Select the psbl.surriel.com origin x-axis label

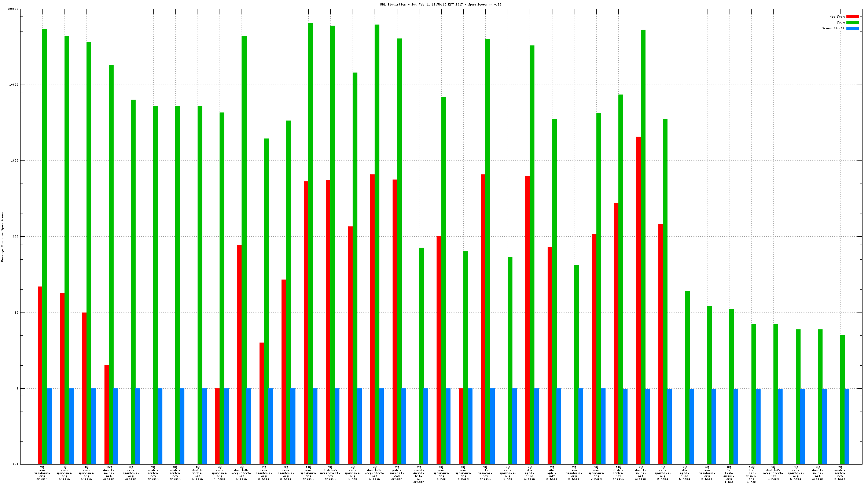tap(397, 473)
